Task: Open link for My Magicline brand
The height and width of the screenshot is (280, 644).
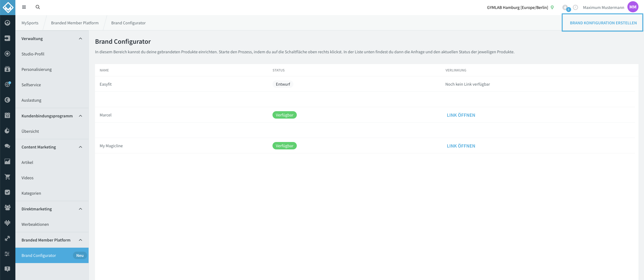Action: click(x=461, y=146)
